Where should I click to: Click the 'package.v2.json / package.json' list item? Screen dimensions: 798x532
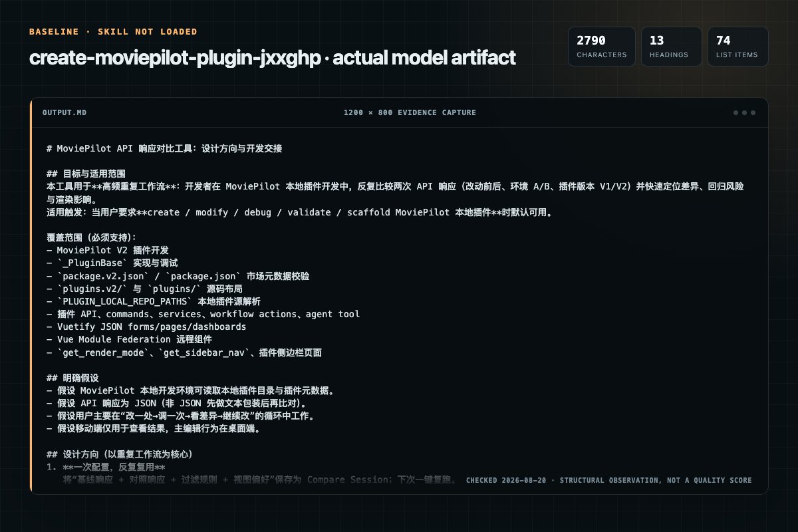pos(178,275)
